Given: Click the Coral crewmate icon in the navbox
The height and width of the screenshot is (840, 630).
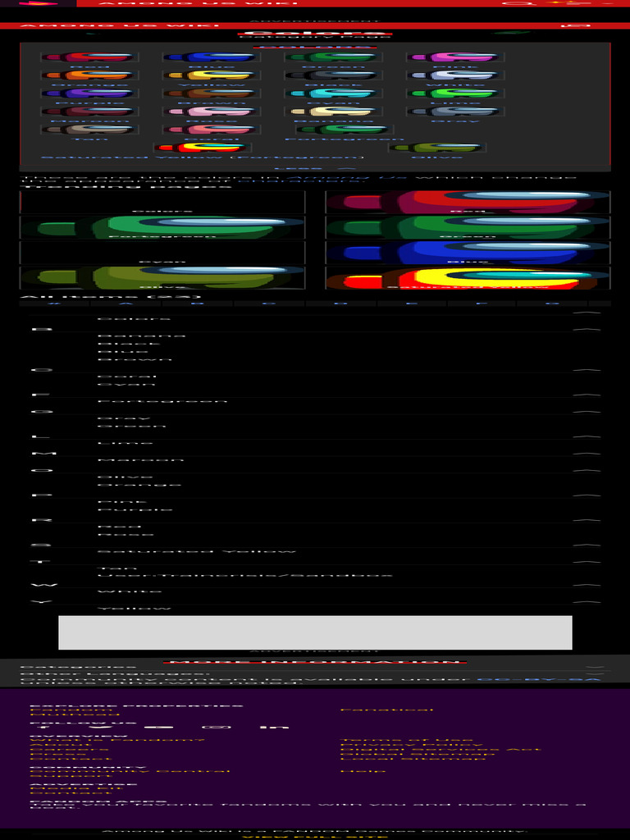Looking at the screenshot, I should tap(212, 130).
